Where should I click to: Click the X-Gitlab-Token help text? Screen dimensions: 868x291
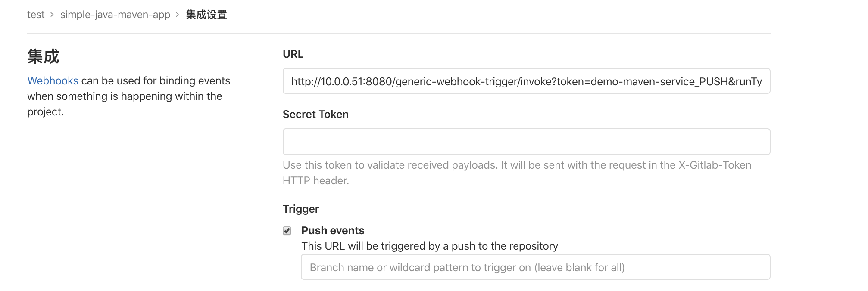pos(517,165)
